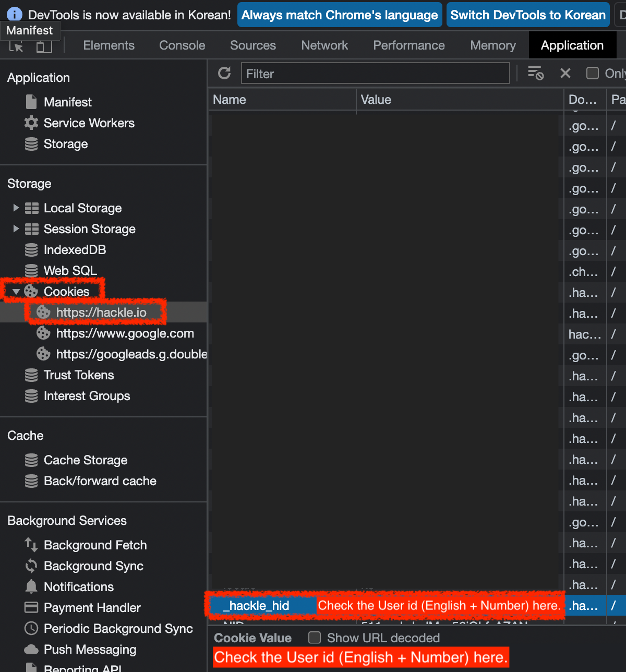The image size is (626, 672).
Task: Click the Background Fetch arrows icon
Action: tap(31, 545)
